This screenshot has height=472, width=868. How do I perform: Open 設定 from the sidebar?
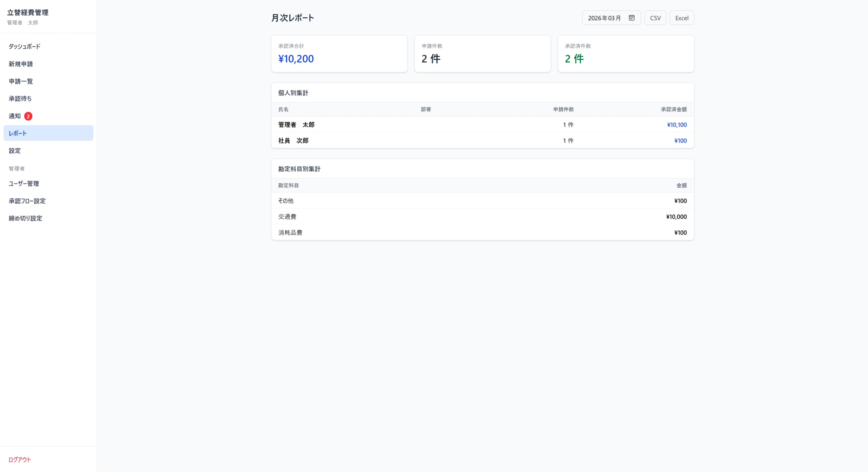coord(15,150)
